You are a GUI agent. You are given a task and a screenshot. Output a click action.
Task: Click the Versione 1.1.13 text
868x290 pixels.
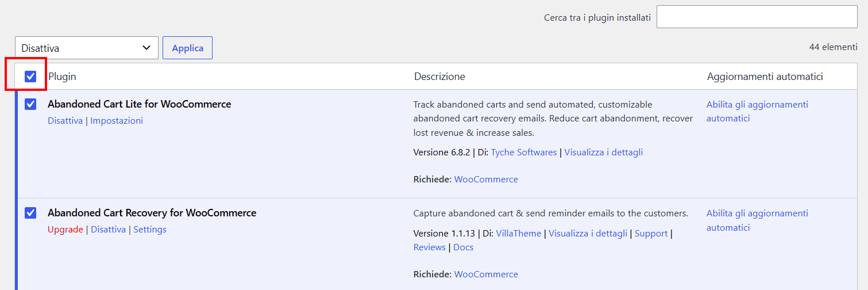(443, 234)
